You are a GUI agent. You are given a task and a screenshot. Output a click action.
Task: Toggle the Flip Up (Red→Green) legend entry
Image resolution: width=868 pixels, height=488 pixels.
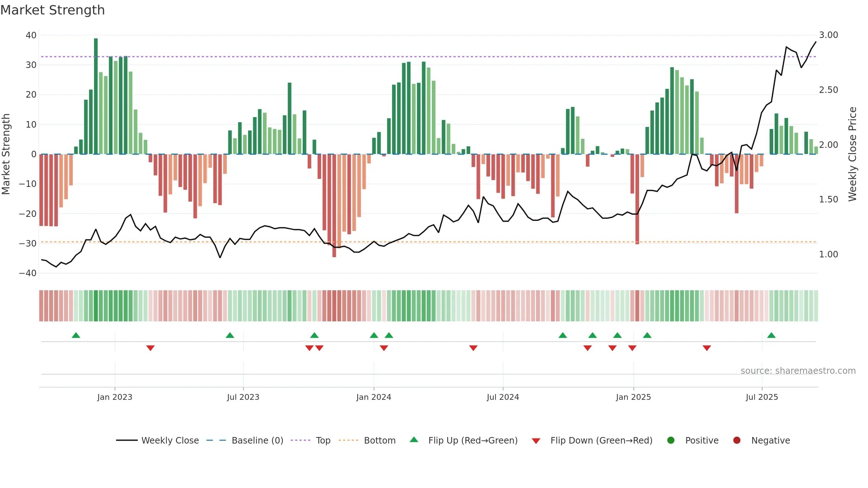[464, 440]
